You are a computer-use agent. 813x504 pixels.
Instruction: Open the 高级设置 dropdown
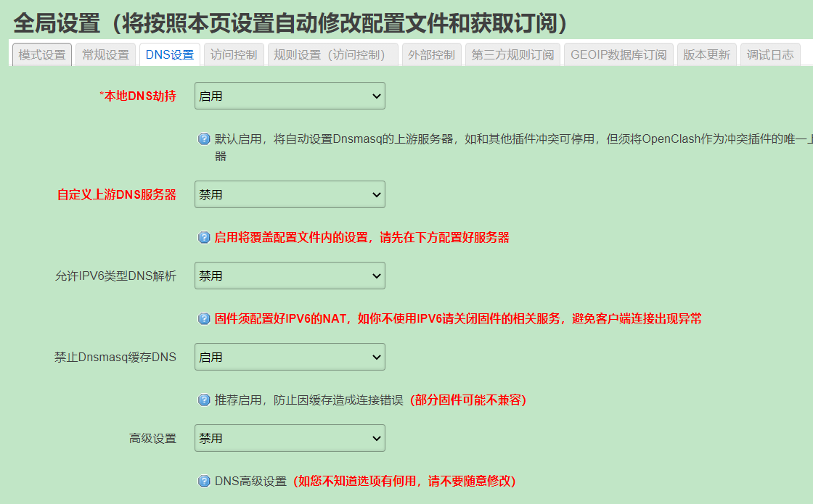tap(290, 438)
